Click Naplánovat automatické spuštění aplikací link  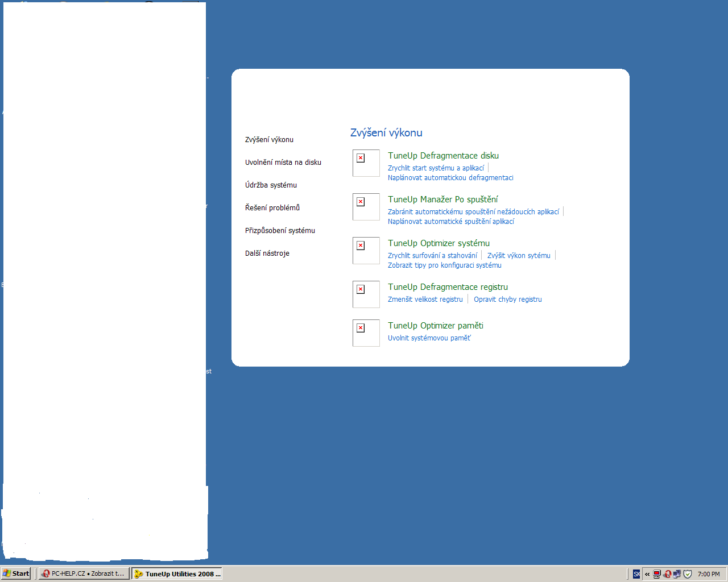(x=451, y=222)
